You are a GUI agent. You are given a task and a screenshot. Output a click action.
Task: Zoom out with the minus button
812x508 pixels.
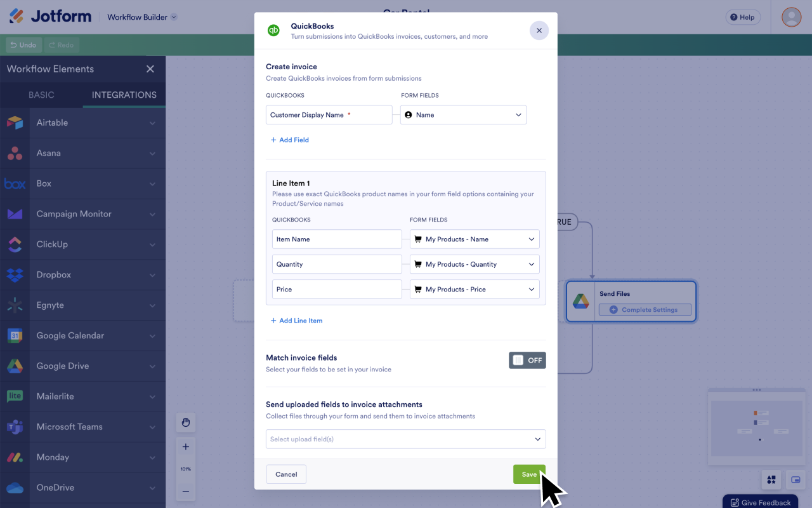click(186, 491)
